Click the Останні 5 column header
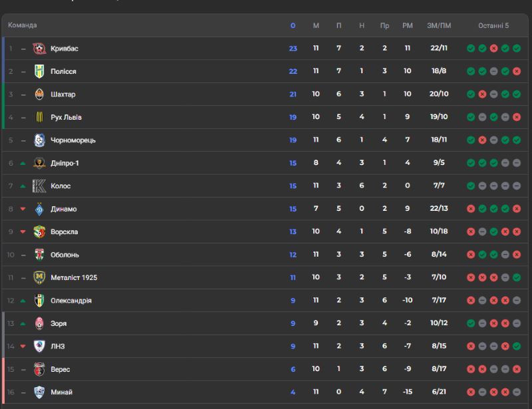Screen dimensions: 532x409 493,26
